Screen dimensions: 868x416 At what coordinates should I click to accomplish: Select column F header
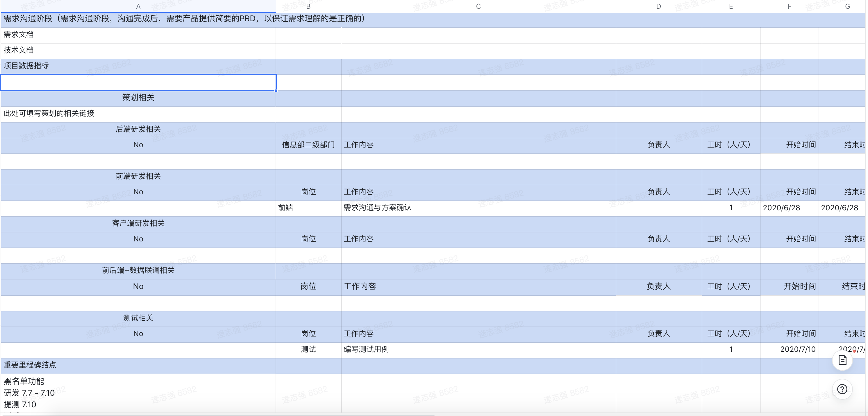(x=789, y=6)
